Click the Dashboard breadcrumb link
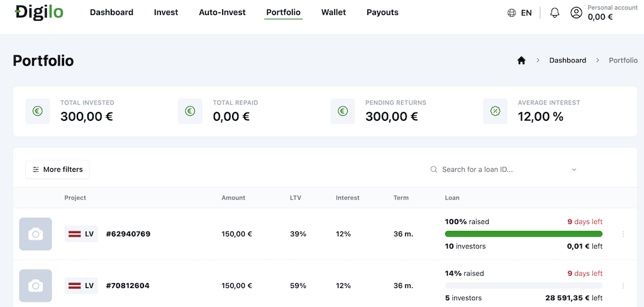644x307 pixels. pyautogui.click(x=568, y=60)
